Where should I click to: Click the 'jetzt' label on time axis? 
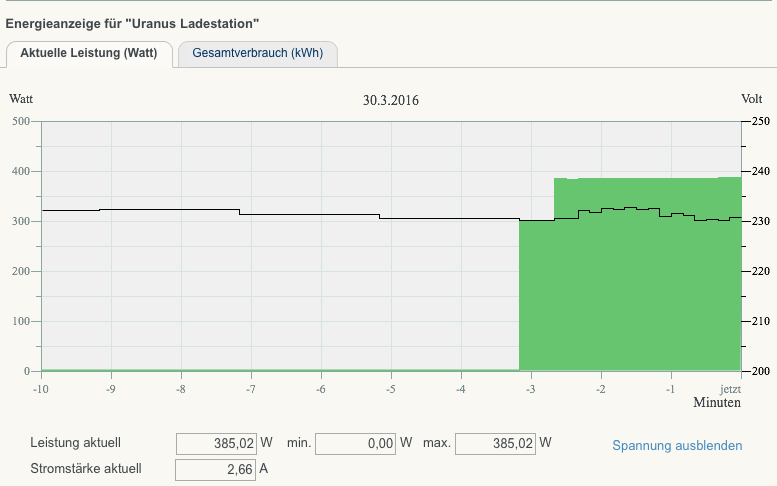click(730, 388)
